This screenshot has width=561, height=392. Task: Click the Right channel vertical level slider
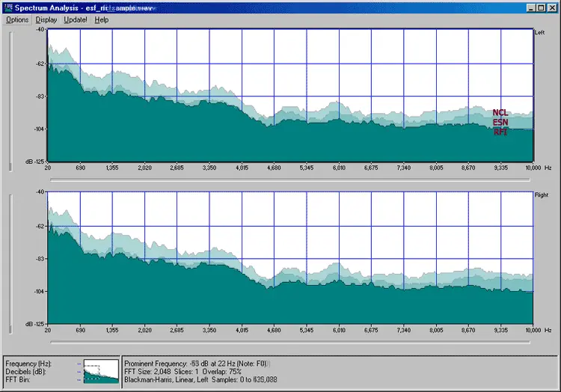tap(10, 264)
